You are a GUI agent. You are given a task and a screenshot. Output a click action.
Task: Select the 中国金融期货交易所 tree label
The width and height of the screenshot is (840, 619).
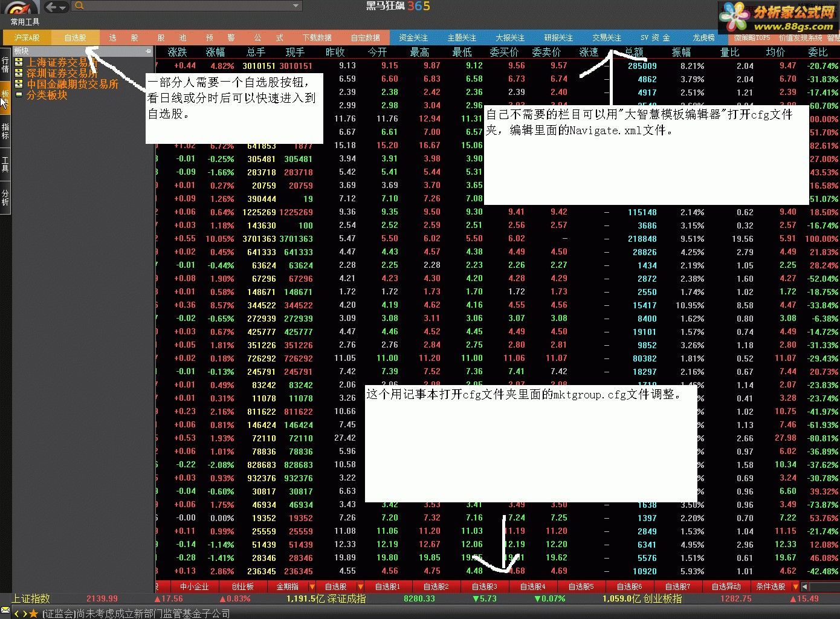coord(73,84)
